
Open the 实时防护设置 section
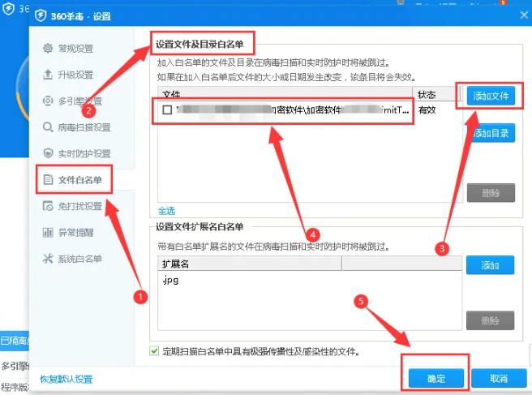[x=84, y=153]
